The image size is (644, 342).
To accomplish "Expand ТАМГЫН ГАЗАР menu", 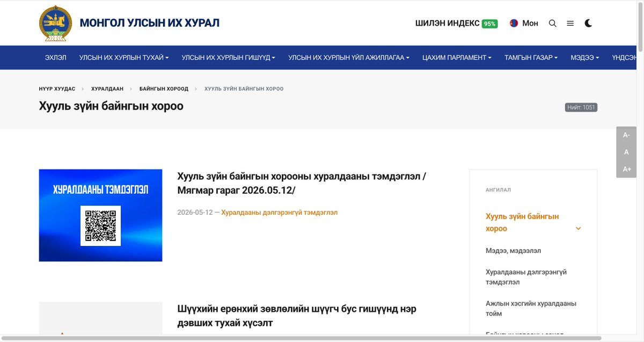I will 531,57.
